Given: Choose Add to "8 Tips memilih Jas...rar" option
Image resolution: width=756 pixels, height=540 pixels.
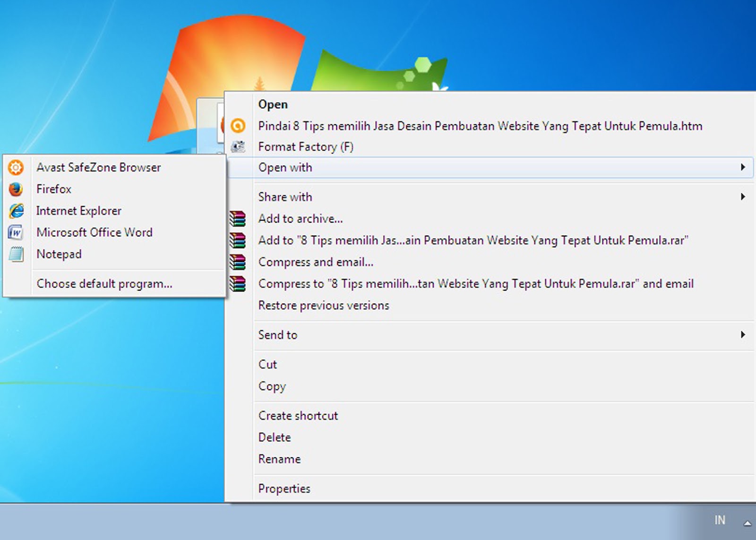Looking at the screenshot, I should click(x=490, y=240).
